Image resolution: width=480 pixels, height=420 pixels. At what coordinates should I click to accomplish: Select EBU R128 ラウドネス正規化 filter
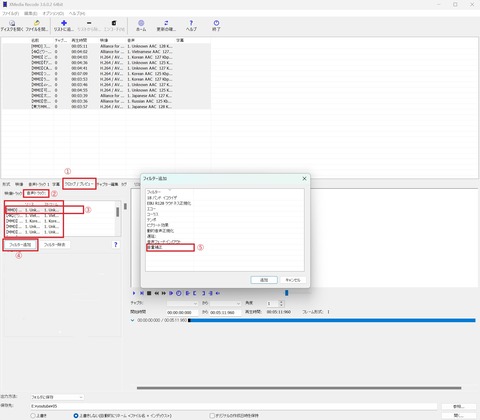(x=169, y=203)
